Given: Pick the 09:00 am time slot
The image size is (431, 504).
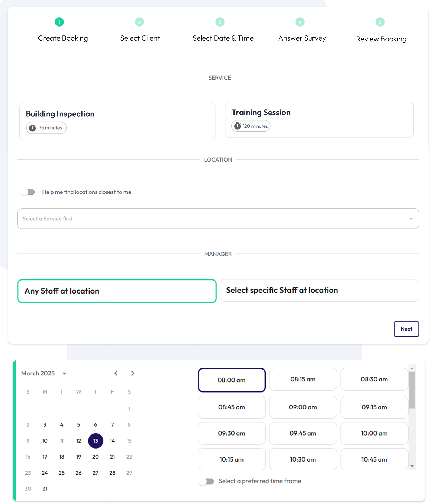Looking at the screenshot, I should pos(303,407).
